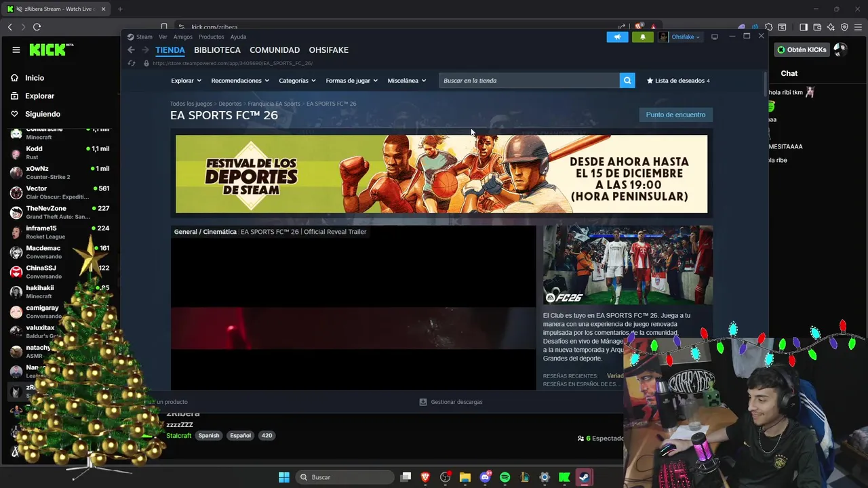Open Brave Leo AI icon
Screen dimensions: 868x488
[831, 27]
